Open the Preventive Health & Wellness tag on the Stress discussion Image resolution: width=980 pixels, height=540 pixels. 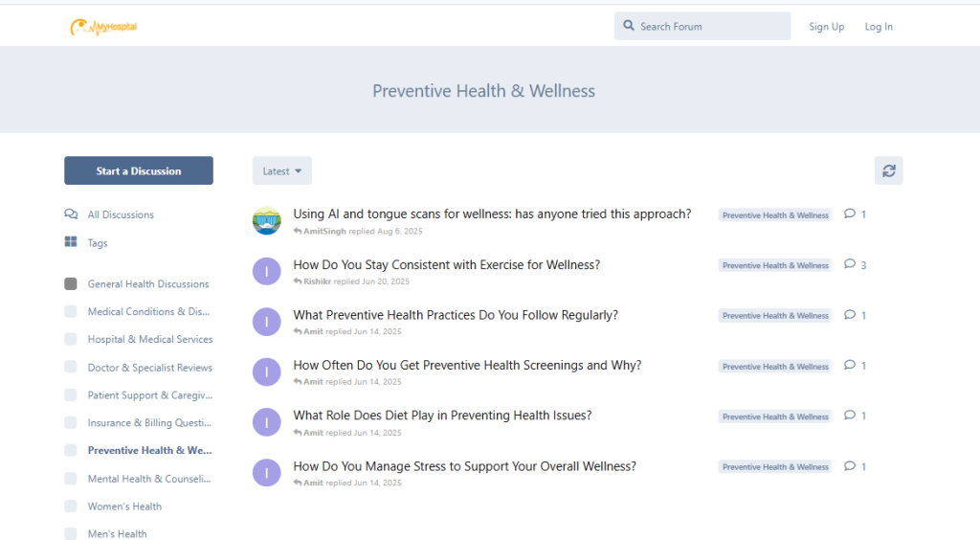(775, 467)
